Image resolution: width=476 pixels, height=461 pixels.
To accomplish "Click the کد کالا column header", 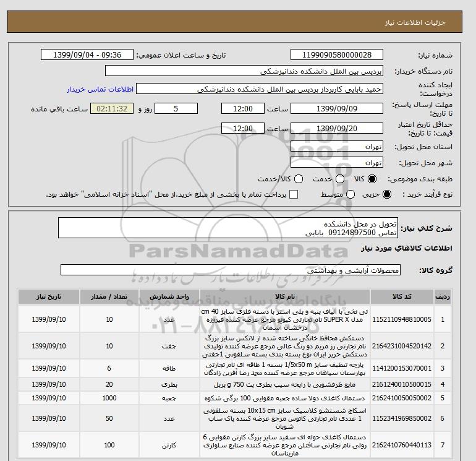I will (402, 296).
